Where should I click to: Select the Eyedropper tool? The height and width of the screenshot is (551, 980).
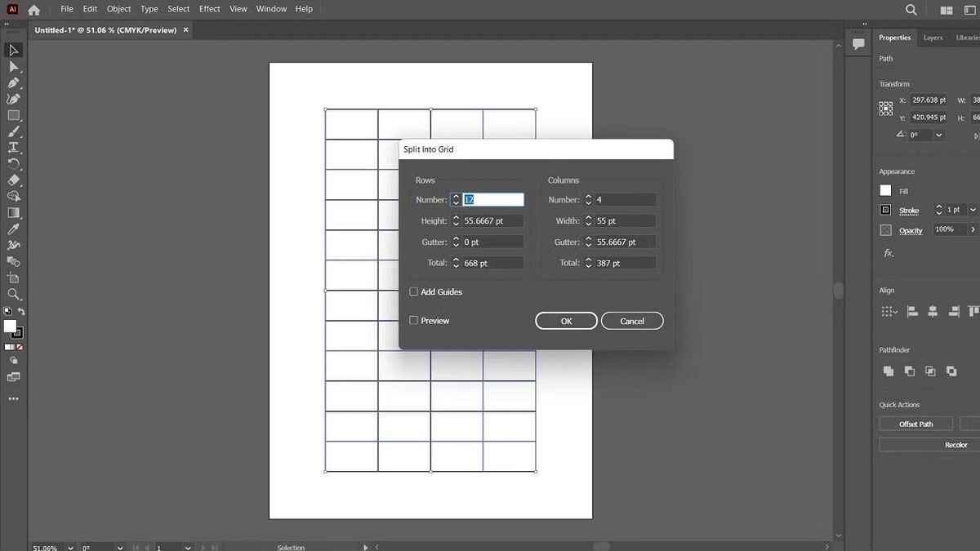(13, 229)
